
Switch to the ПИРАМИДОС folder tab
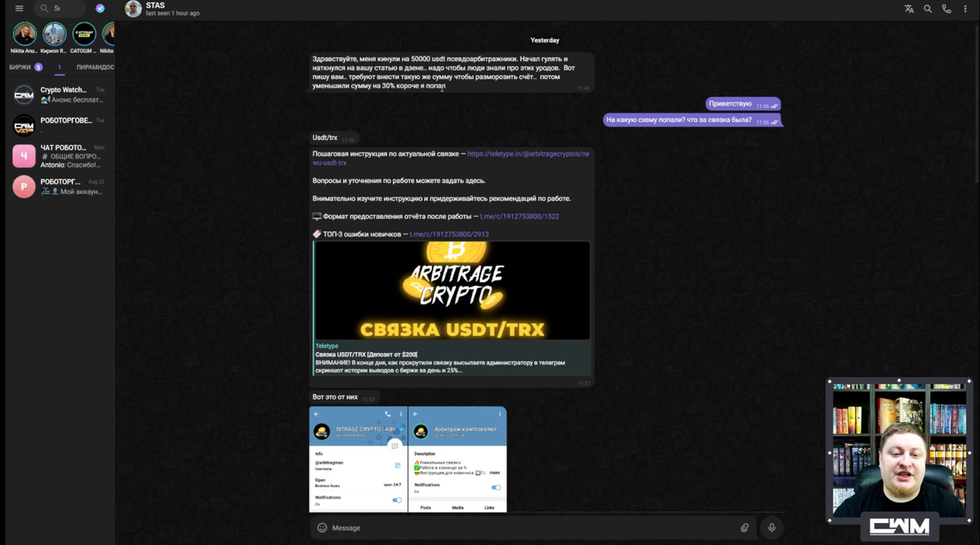pyautogui.click(x=95, y=67)
